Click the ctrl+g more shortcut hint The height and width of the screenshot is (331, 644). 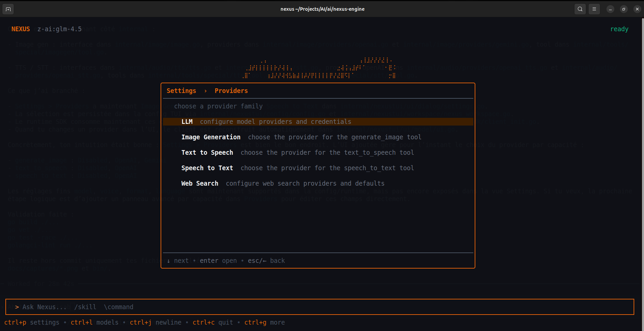[264, 322]
